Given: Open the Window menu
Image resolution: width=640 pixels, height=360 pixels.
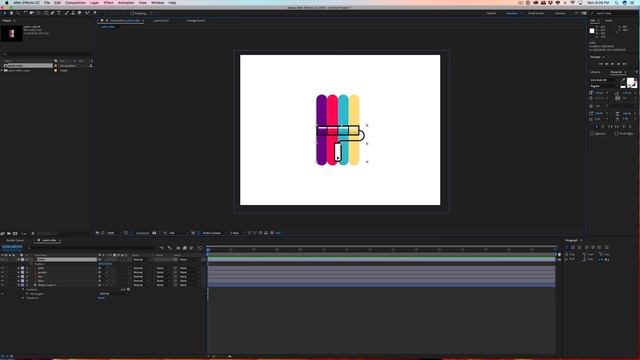Looking at the screenshot, I should tap(158, 2).
